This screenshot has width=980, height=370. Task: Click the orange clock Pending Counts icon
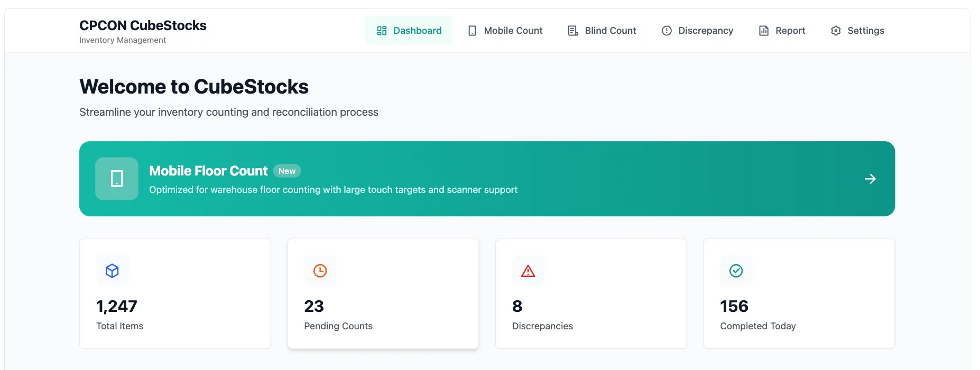[x=320, y=271]
